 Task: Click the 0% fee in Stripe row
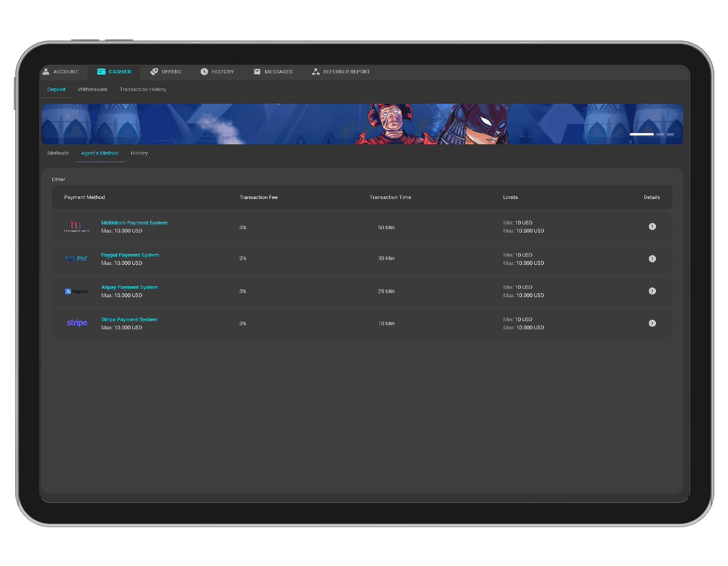(243, 323)
